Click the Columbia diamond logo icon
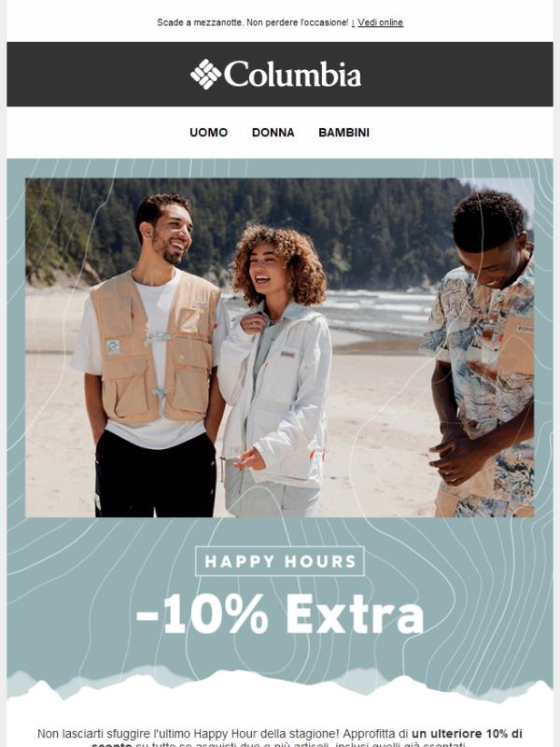 [205, 75]
